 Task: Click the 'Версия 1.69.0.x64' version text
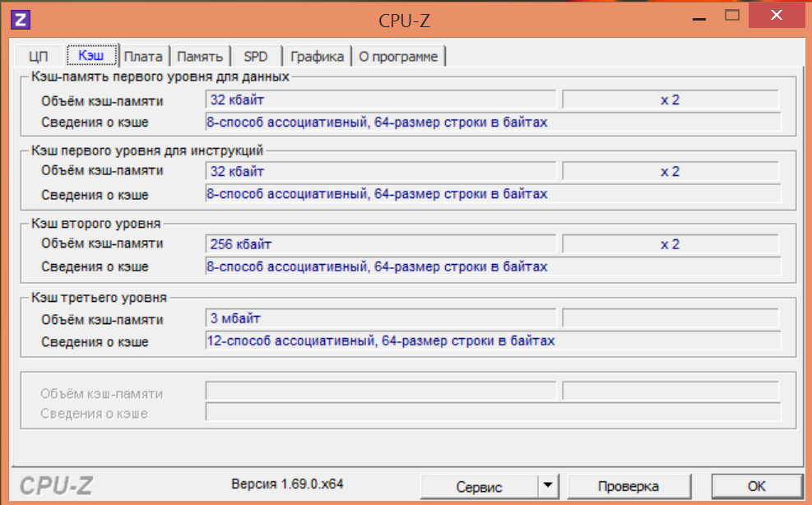tap(287, 484)
